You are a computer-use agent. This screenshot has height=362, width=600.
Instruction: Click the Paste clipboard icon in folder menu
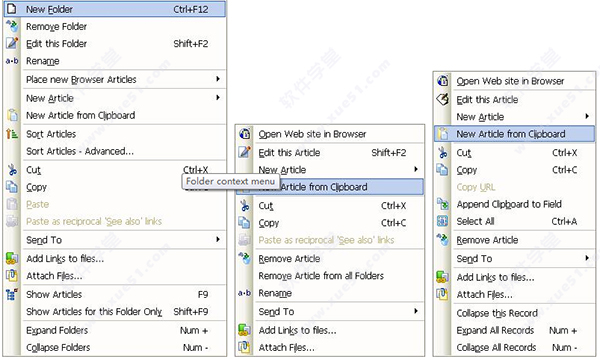(12, 204)
